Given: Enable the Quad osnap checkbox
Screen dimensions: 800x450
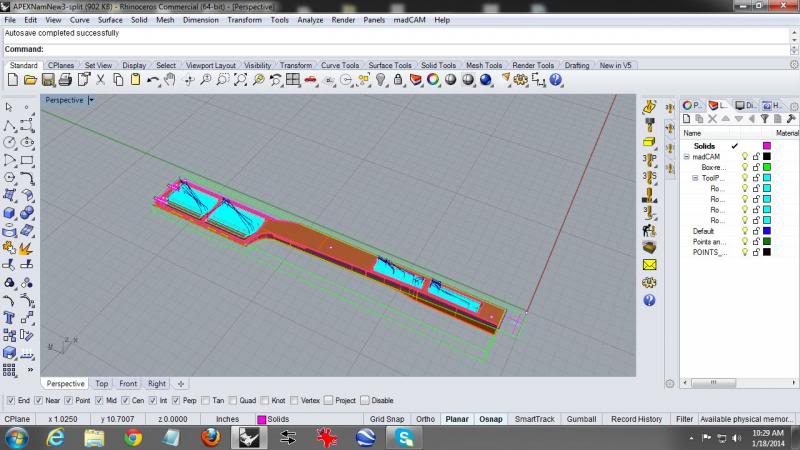Looking at the screenshot, I should pyautogui.click(x=233, y=401).
